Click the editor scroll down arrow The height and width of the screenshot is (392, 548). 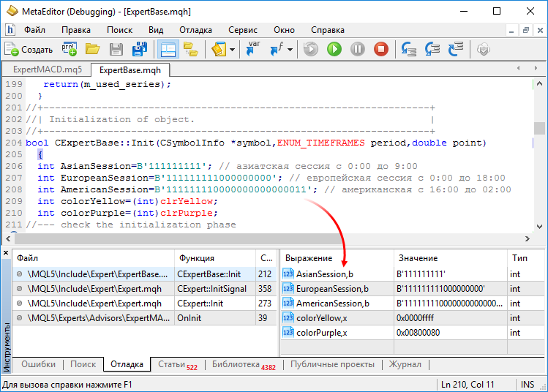click(x=539, y=227)
